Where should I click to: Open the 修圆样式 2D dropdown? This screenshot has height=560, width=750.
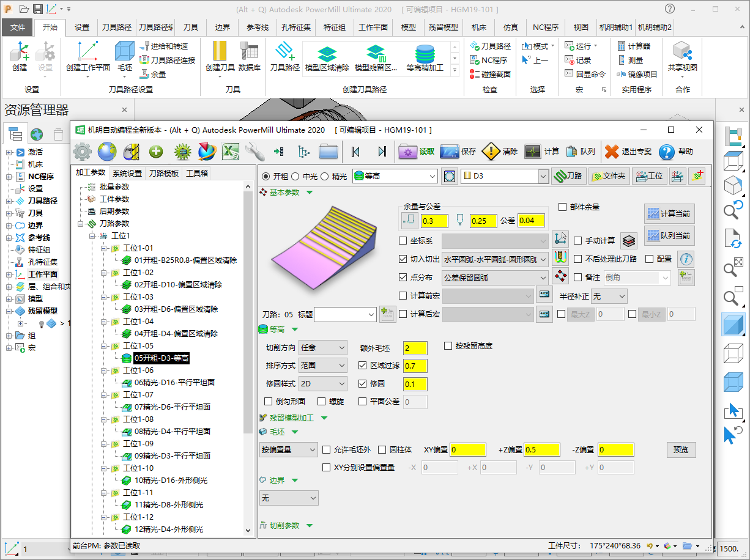[x=323, y=384]
